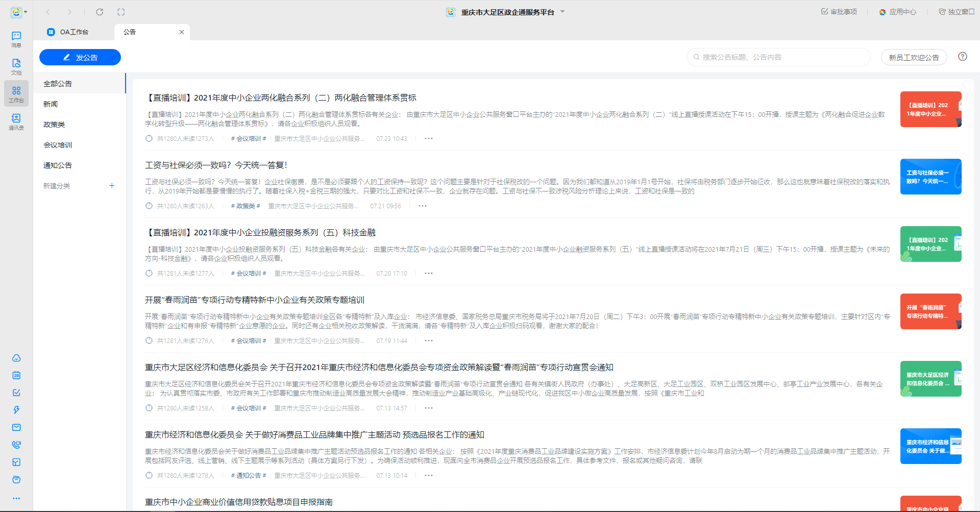Click the phone call icon in sidebar

point(16,445)
